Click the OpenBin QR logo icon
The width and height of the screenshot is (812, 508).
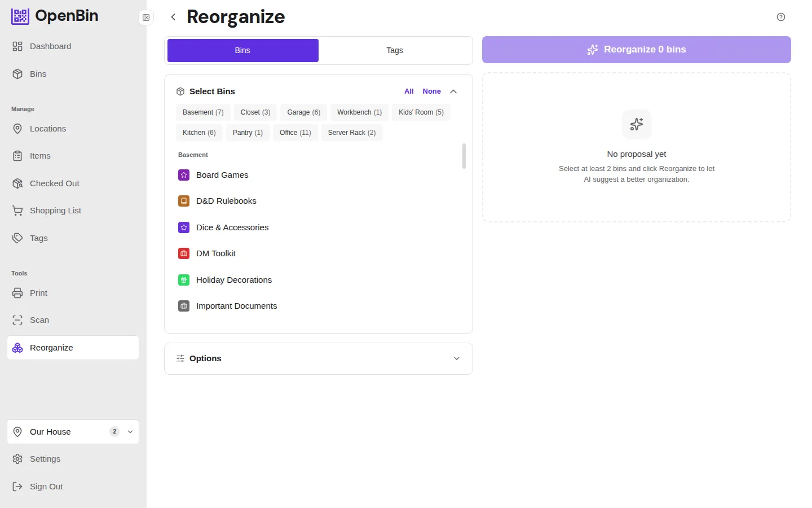pyautogui.click(x=20, y=16)
